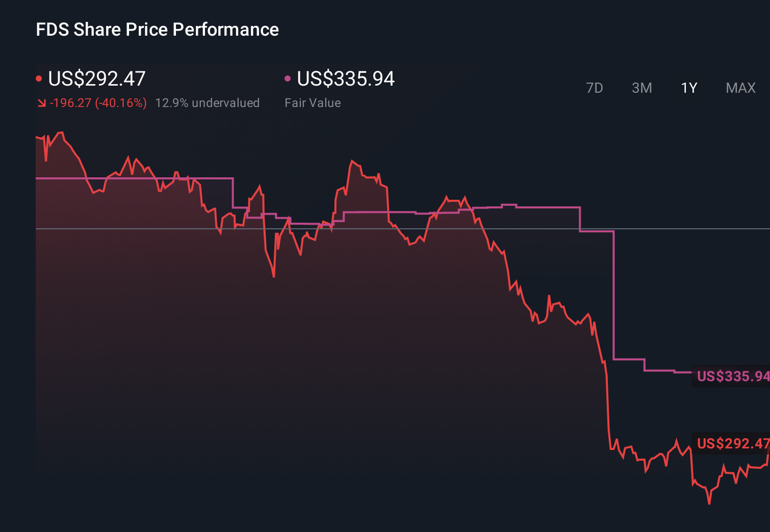The image size is (770, 532).
Task: Click the US$335.94 price tag on the right
Action: click(733, 377)
